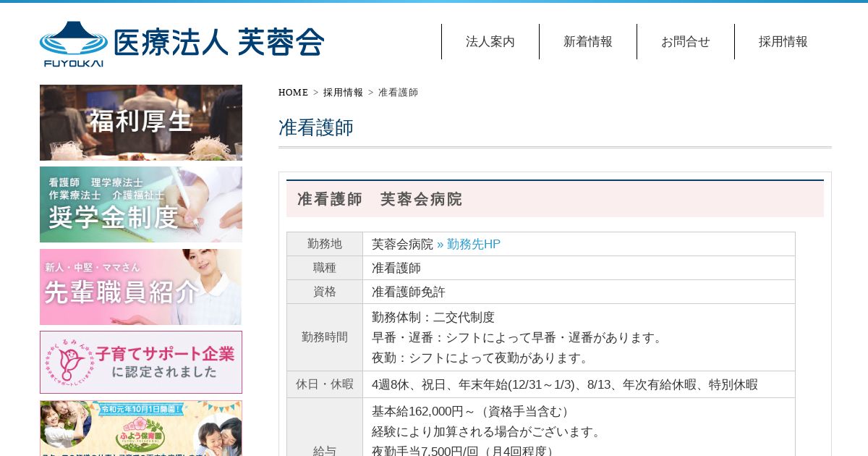Viewport: 868px width, 456px height.
Task: Click the 勤務地 table header cell
Action: pos(325,244)
